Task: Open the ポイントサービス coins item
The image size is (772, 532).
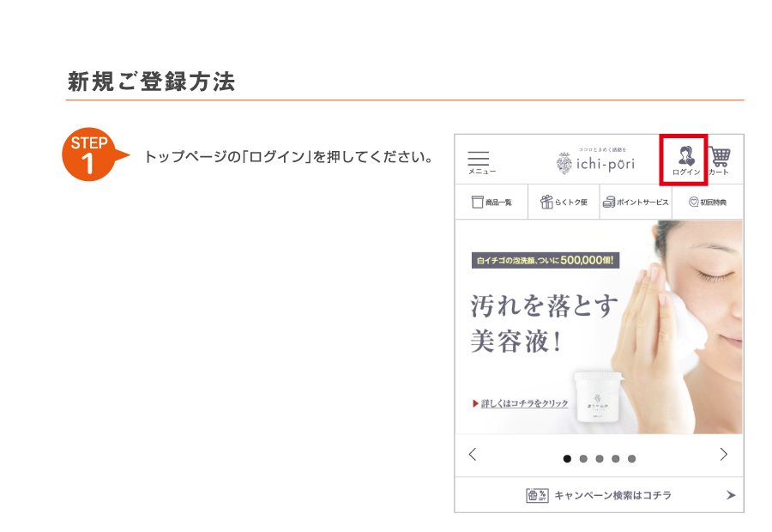Action: 636,202
